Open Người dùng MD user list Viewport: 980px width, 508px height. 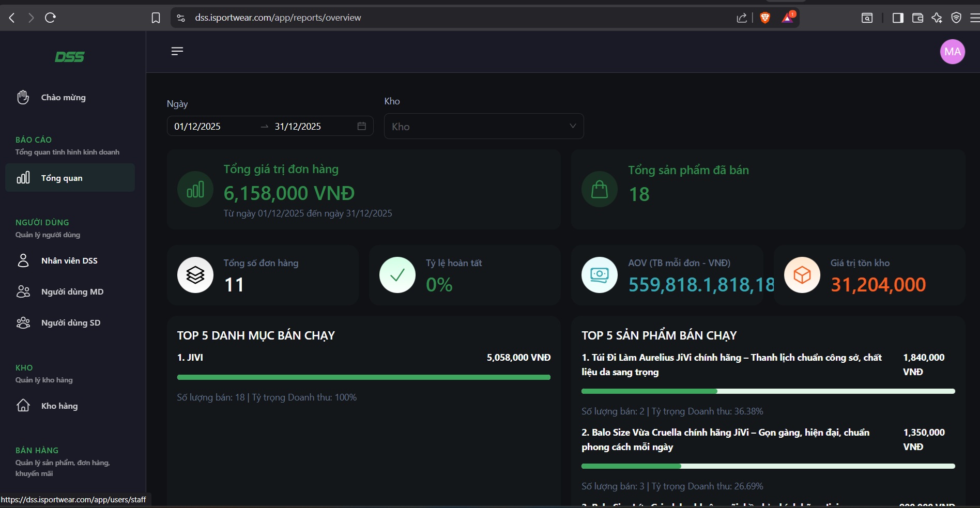pyautogui.click(x=72, y=292)
